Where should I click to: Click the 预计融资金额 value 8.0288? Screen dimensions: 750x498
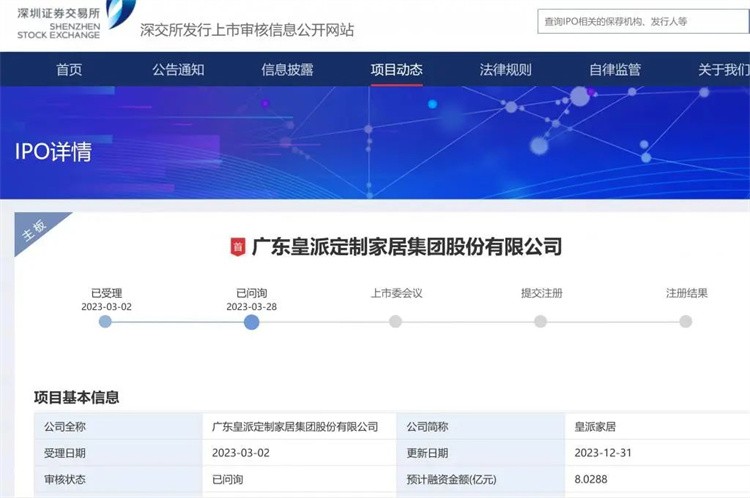coord(591,479)
